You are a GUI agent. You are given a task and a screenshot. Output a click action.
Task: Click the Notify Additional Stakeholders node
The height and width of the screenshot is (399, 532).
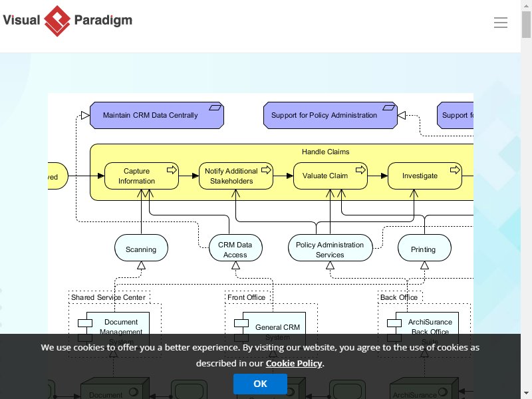pyautogui.click(x=236, y=176)
